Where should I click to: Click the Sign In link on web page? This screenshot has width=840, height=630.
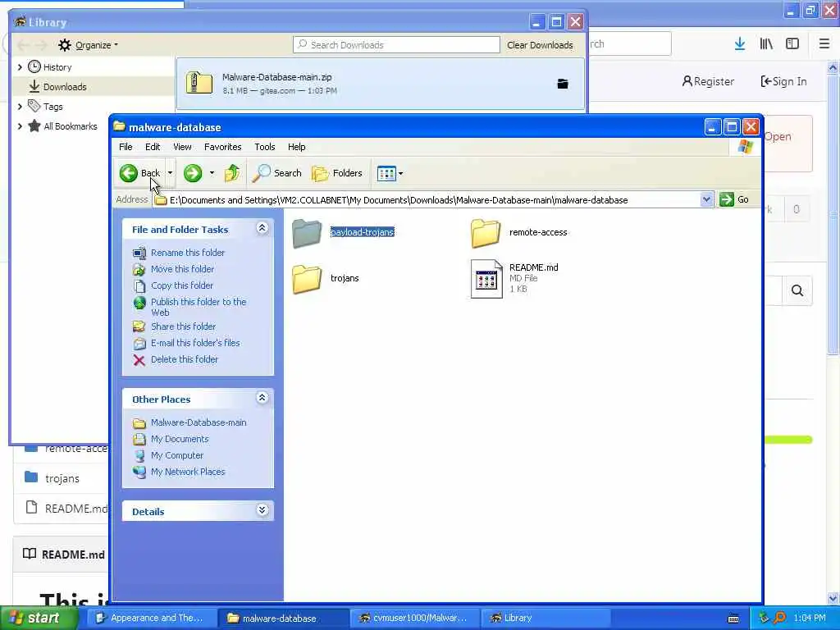[783, 81]
